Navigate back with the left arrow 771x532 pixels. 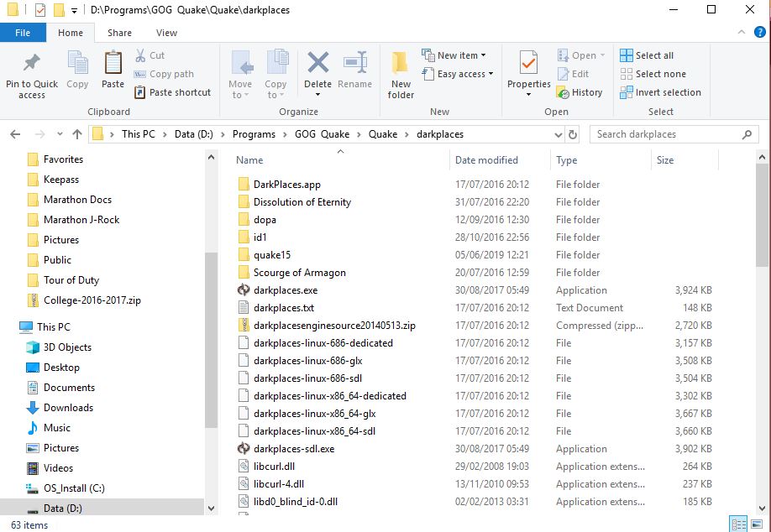(x=15, y=134)
